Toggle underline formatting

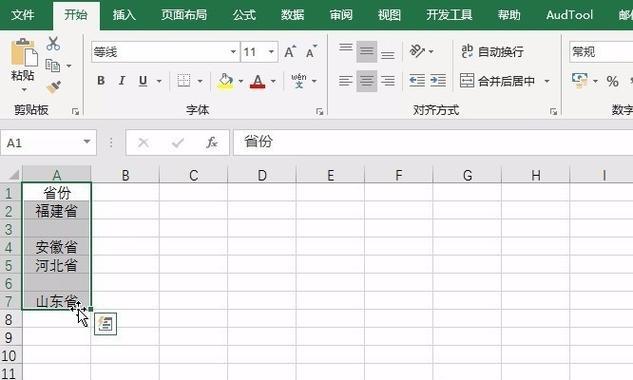point(143,81)
